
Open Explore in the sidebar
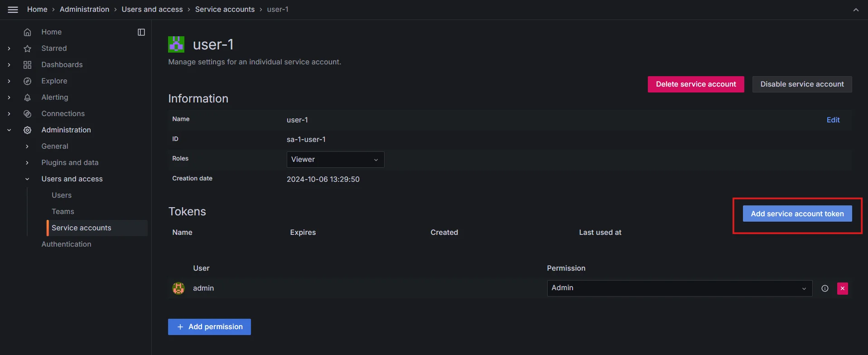[54, 81]
